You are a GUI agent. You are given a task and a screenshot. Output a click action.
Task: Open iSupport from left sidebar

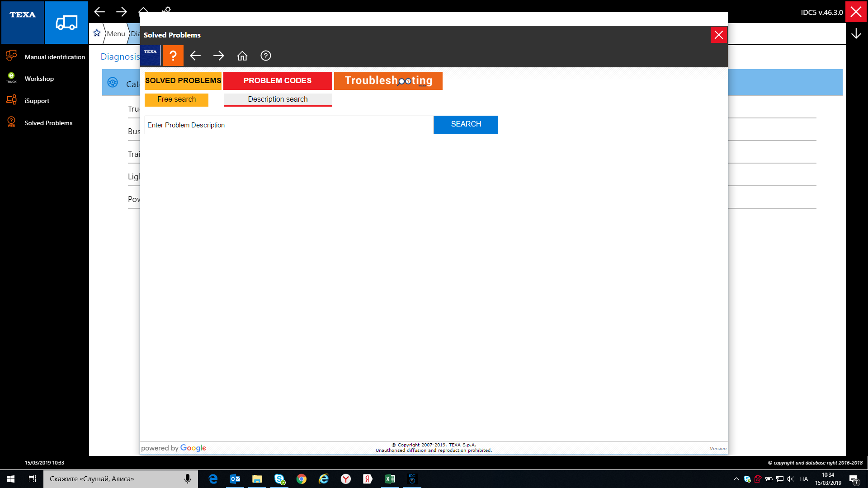[37, 101]
